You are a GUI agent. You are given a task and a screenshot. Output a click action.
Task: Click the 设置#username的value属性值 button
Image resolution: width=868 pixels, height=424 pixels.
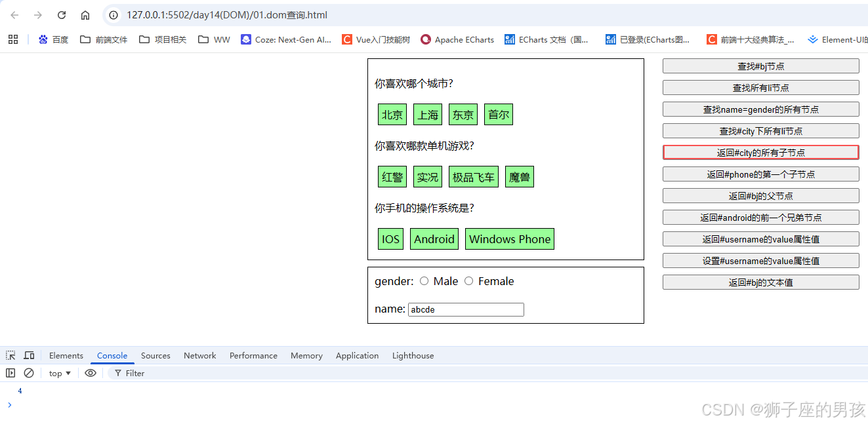761,260
